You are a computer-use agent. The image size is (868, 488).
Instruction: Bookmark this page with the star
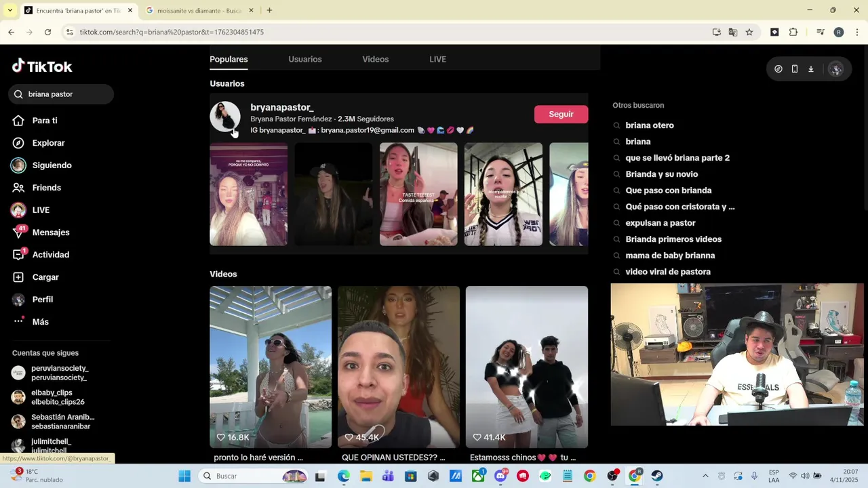(x=749, y=32)
